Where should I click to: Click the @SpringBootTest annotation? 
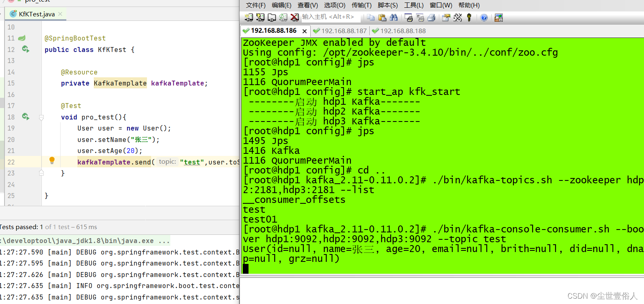click(x=75, y=38)
